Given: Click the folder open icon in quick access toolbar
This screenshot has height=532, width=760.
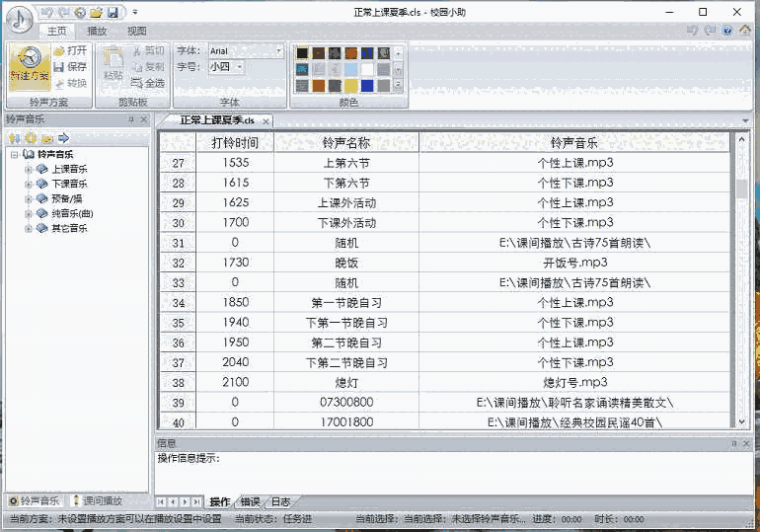Looking at the screenshot, I should point(96,12).
